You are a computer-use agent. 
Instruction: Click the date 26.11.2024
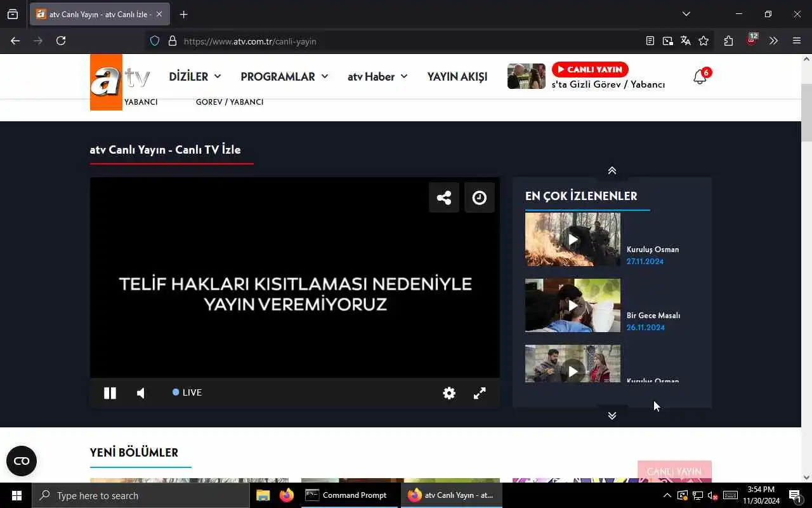click(646, 328)
